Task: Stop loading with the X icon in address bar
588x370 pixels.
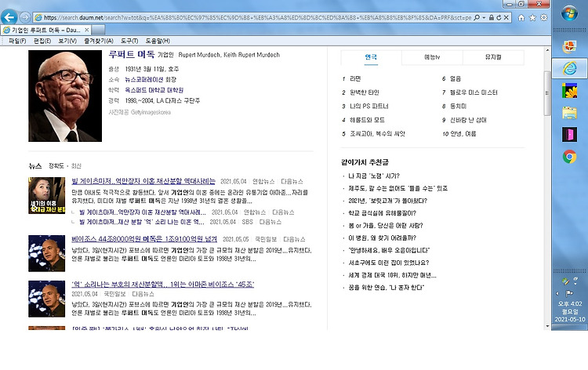Action: [x=506, y=17]
